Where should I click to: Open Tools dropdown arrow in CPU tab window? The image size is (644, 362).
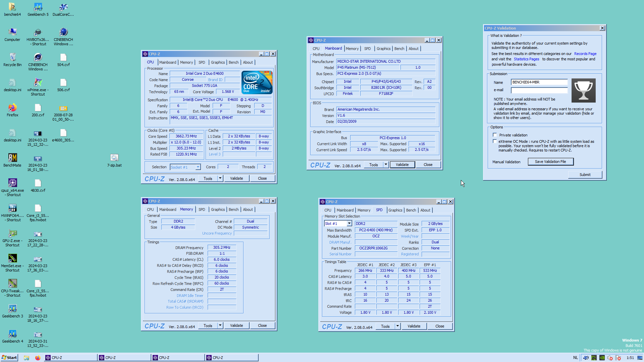tap(220, 178)
